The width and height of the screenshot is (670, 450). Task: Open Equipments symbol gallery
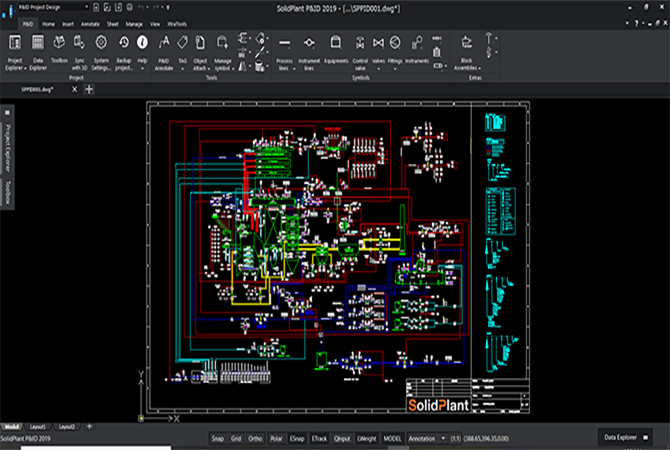tap(336, 49)
